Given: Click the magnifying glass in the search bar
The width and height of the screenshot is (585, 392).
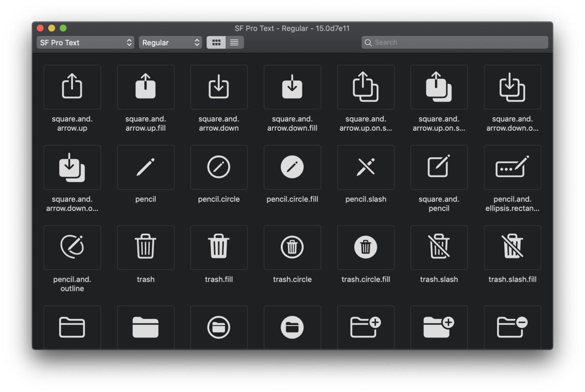Looking at the screenshot, I should 369,42.
